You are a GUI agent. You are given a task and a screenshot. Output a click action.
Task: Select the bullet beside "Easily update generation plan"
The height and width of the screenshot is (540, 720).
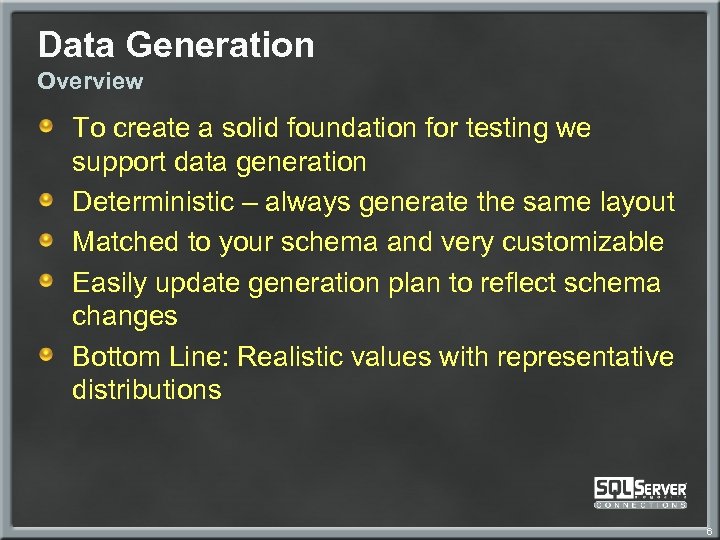click(46, 281)
